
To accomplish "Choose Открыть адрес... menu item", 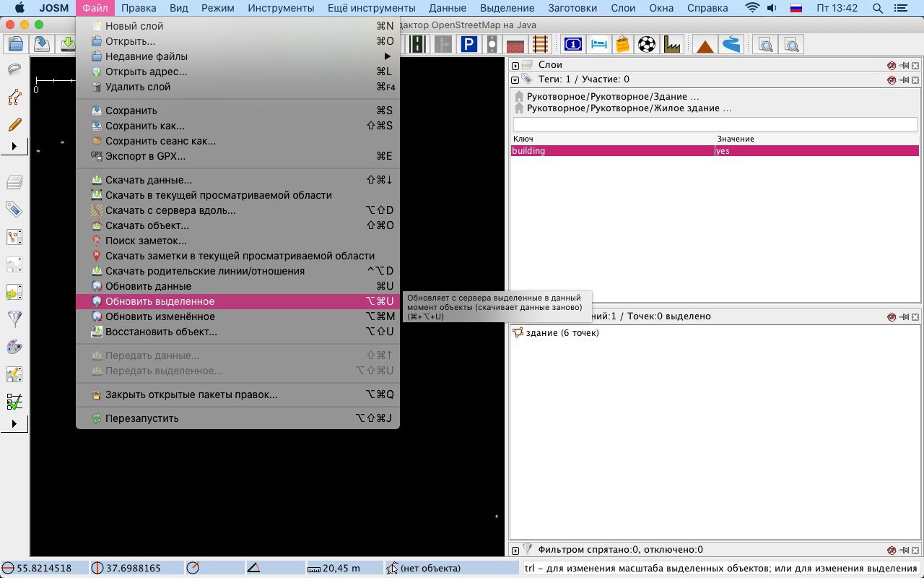I will (x=237, y=72).
